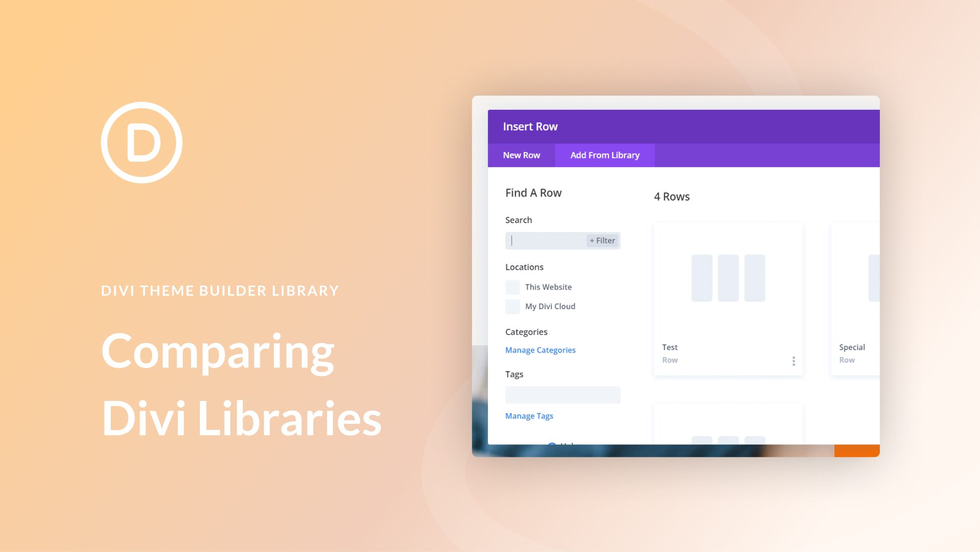Open Manage Tags link
The image size is (980, 552).
(528, 416)
